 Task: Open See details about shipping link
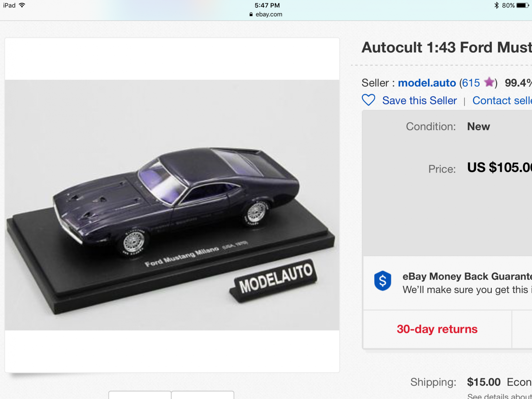click(x=499, y=396)
